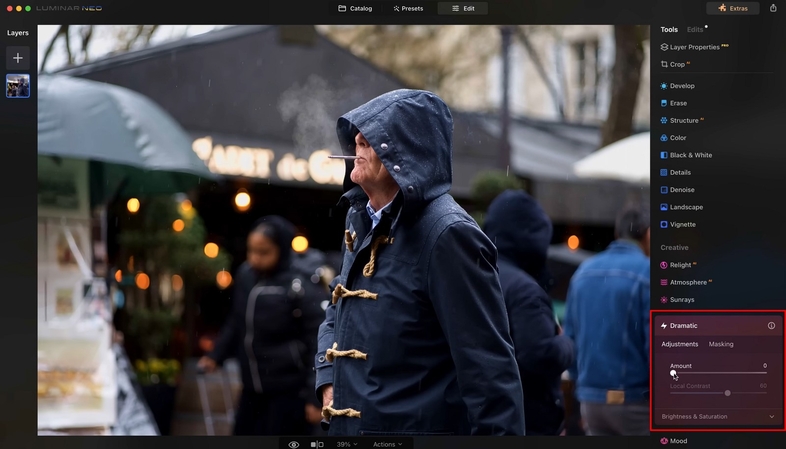The image size is (786, 449).
Task: Toggle before/after compare view icon
Action: tap(317, 444)
